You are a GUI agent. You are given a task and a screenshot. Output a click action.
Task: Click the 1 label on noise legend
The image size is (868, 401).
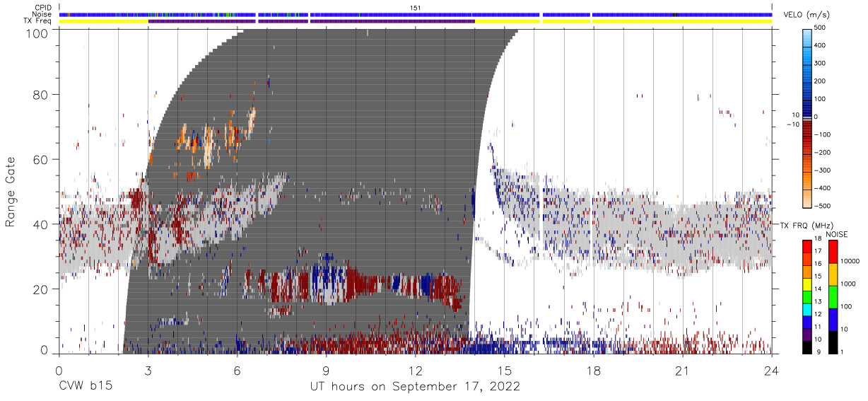tap(841, 351)
